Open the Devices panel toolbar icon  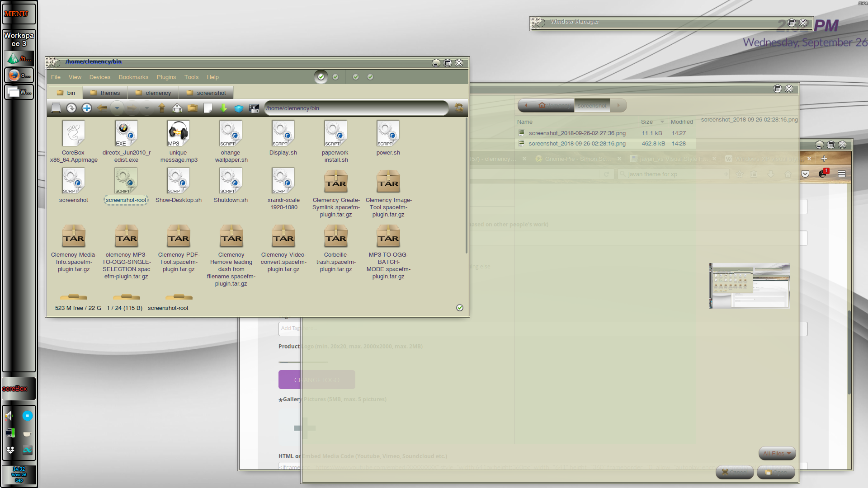[56, 108]
